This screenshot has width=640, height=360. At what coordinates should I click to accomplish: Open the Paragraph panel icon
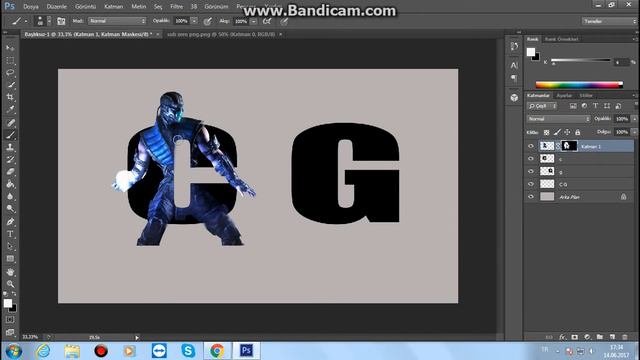(x=514, y=78)
